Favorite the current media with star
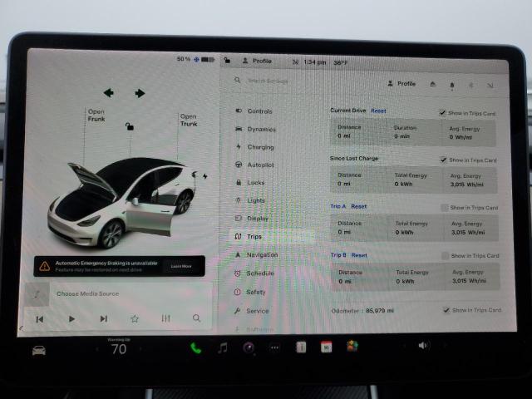The image size is (532, 399). point(135,318)
